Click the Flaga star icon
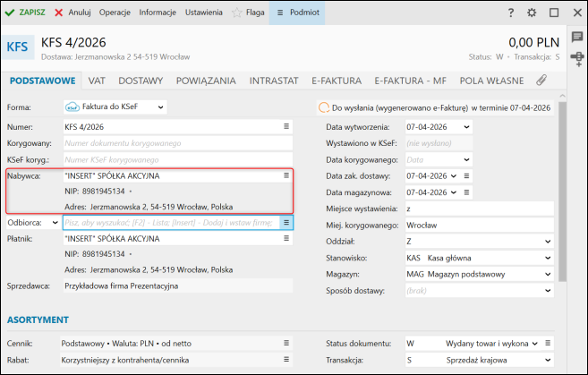The width and height of the screenshot is (588, 375). point(237,13)
